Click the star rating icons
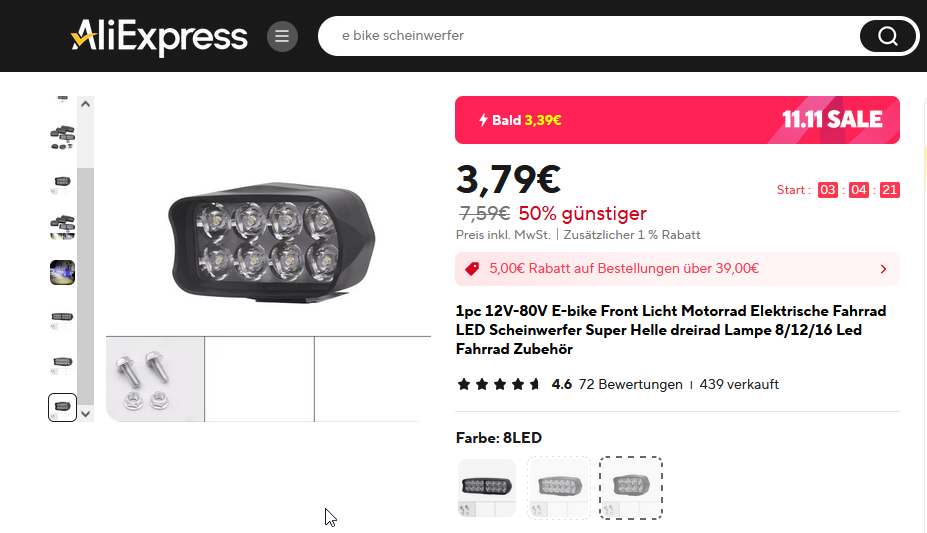 (x=499, y=384)
